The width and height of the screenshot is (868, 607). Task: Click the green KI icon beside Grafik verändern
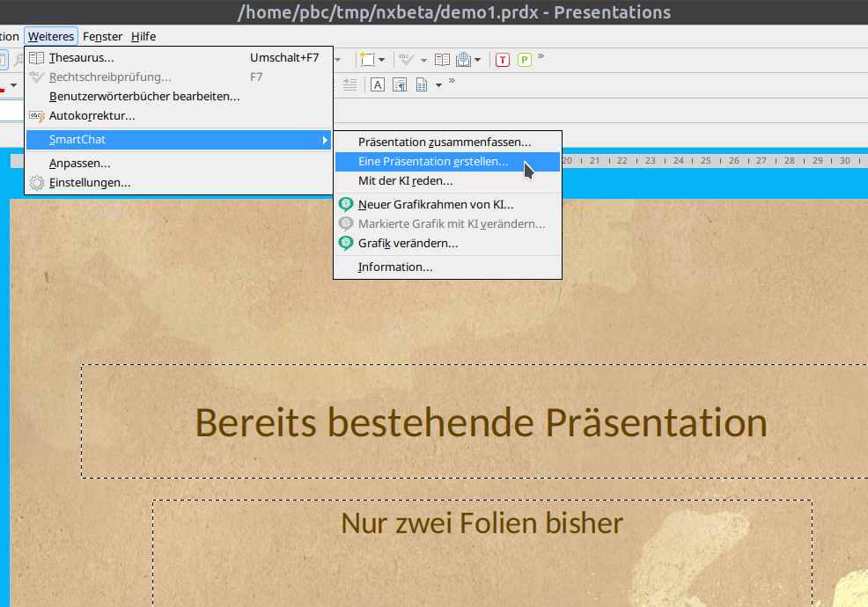[346, 244]
